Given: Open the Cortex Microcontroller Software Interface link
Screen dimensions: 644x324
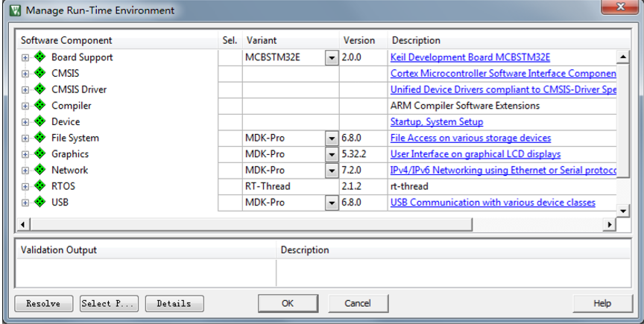Looking at the screenshot, I should pos(503,73).
